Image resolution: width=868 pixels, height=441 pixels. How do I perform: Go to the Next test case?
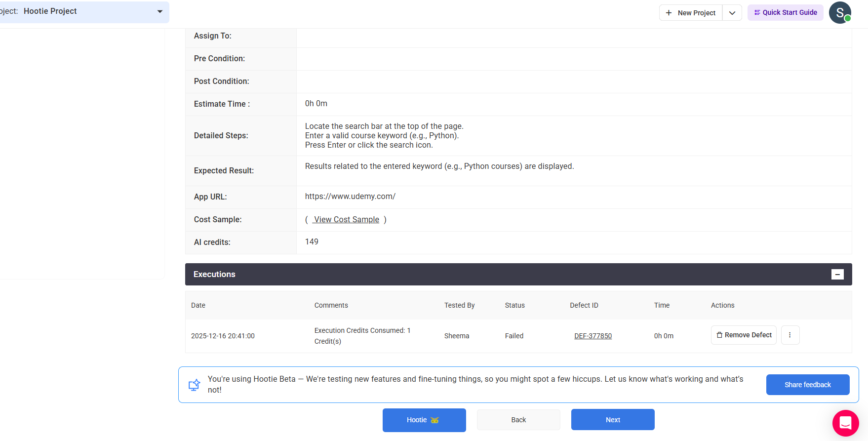coord(613,420)
